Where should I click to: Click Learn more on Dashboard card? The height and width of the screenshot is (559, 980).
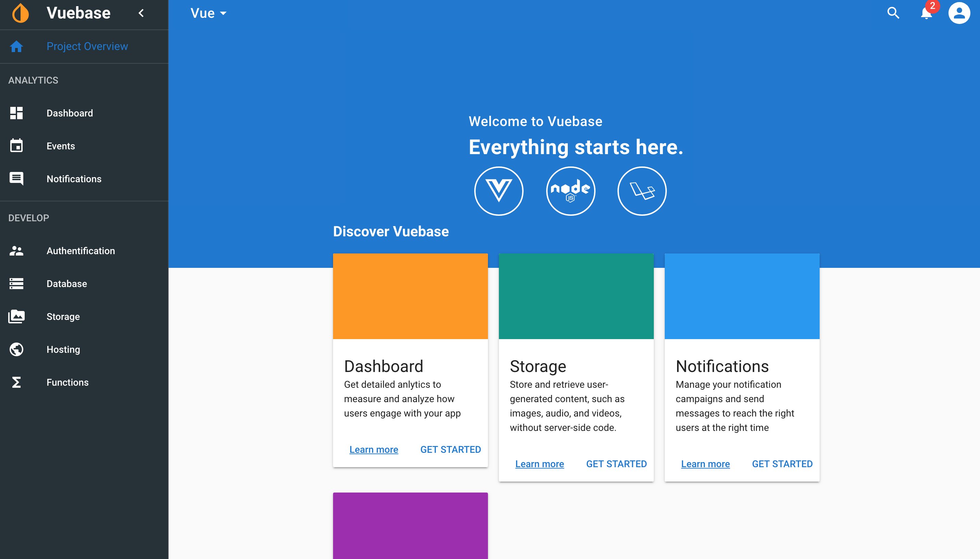[x=373, y=449]
